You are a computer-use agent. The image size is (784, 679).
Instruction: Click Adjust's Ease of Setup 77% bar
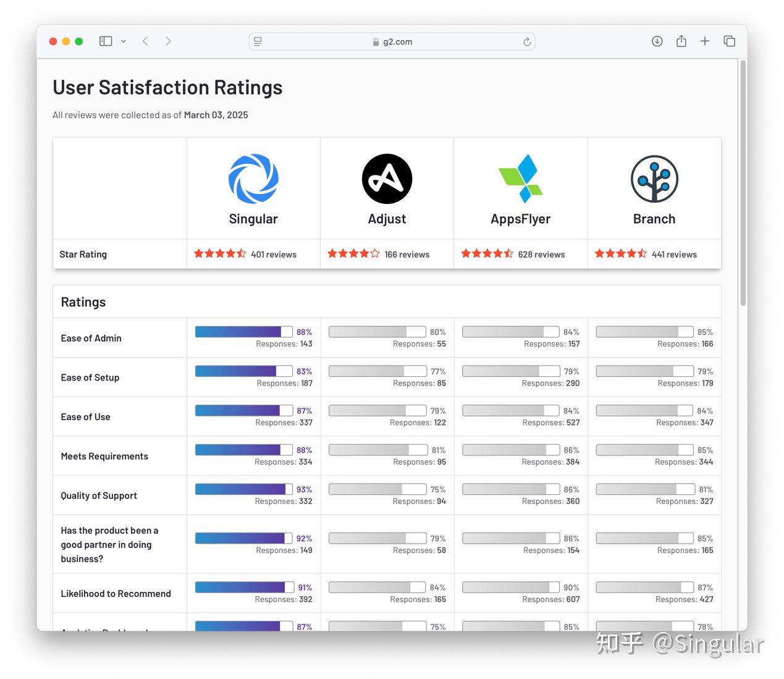coord(377,371)
